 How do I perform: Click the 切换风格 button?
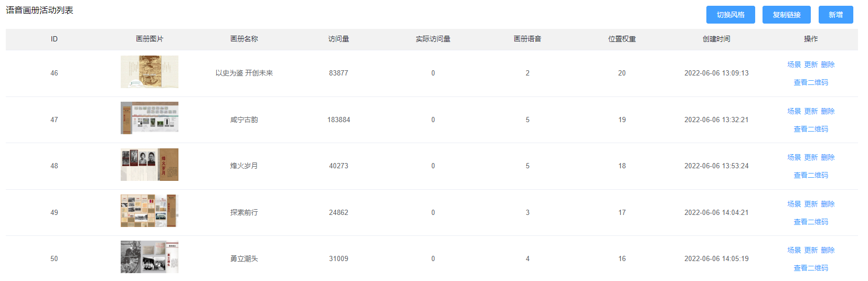tap(730, 15)
